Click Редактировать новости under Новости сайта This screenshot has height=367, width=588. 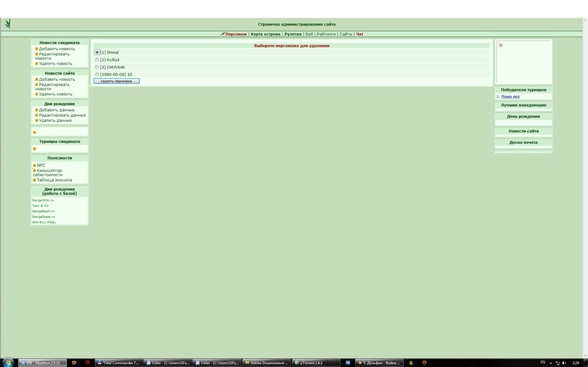(52, 87)
